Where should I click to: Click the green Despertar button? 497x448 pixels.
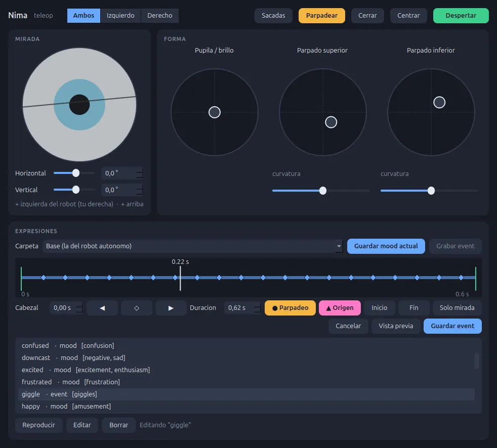pos(461,16)
